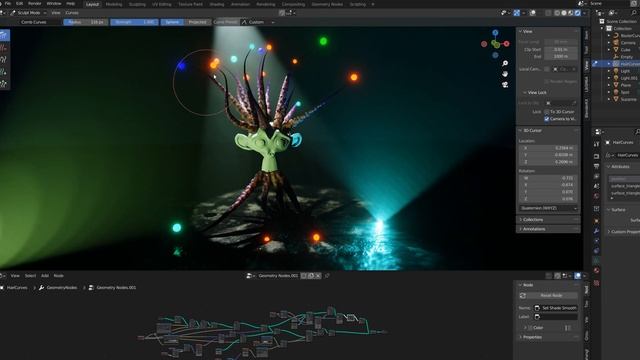Click the node Name field Set Shade Smooth
The image size is (640, 360).
[x=556, y=308]
